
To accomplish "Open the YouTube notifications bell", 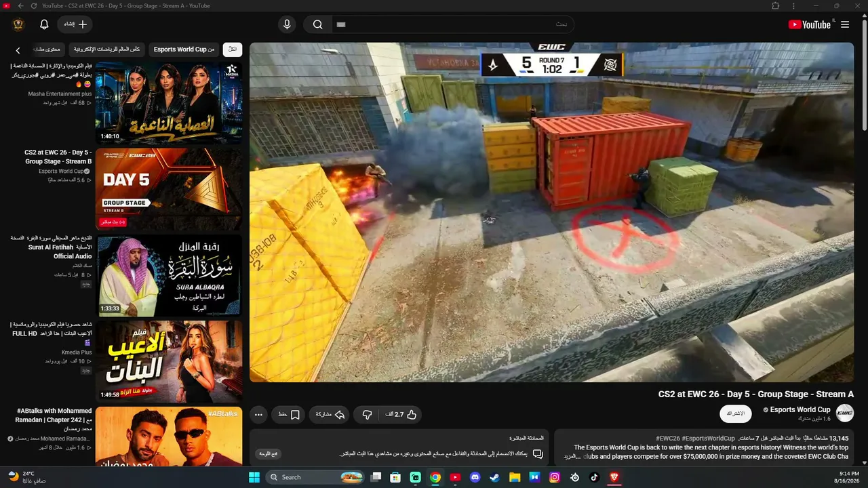I will [44, 24].
